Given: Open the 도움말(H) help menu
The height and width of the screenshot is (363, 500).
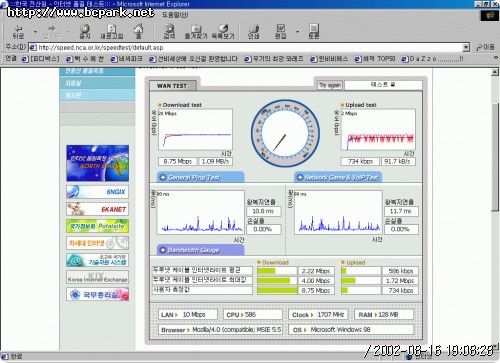Looking at the screenshot, I should coord(175,15).
